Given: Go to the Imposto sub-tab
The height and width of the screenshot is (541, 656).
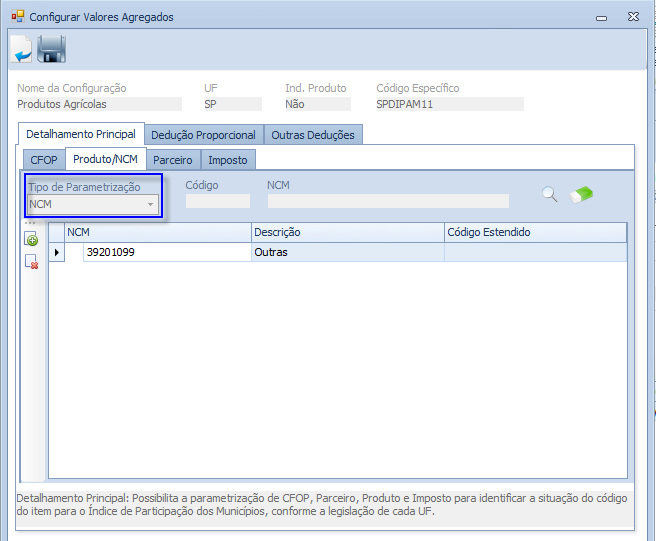Looking at the screenshot, I should (x=228, y=160).
